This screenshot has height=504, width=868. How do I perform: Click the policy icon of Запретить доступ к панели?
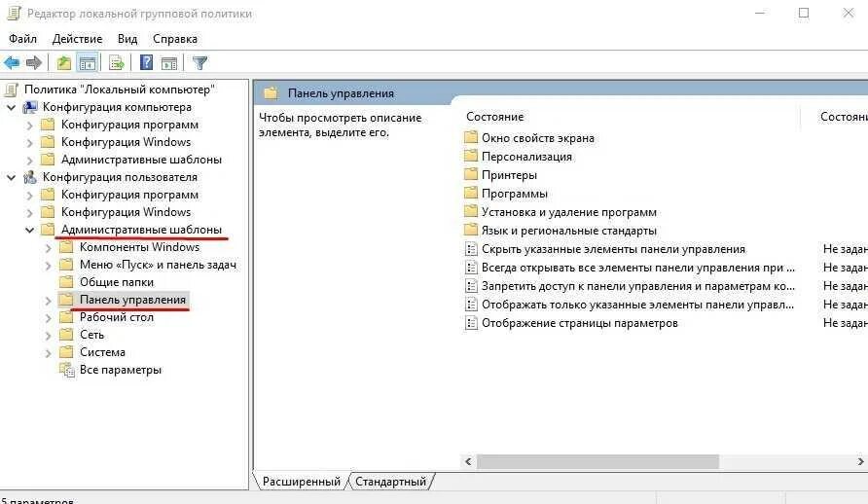tap(471, 286)
